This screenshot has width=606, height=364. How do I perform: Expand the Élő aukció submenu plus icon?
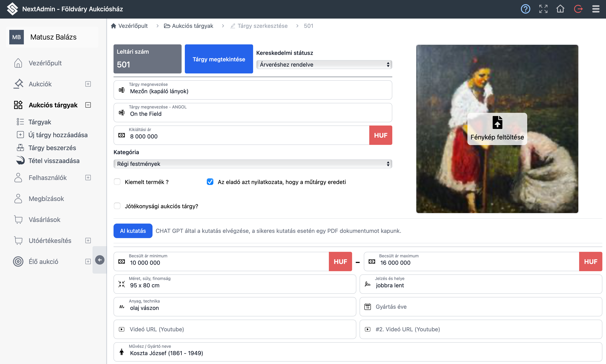coord(88,261)
